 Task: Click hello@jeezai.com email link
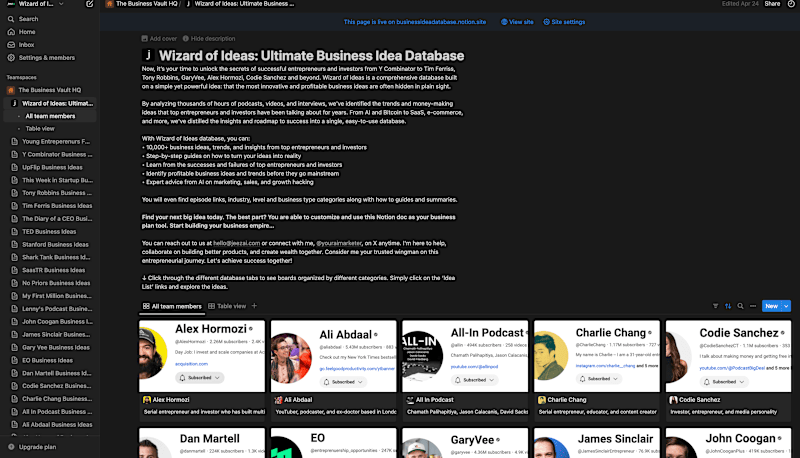click(x=236, y=243)
